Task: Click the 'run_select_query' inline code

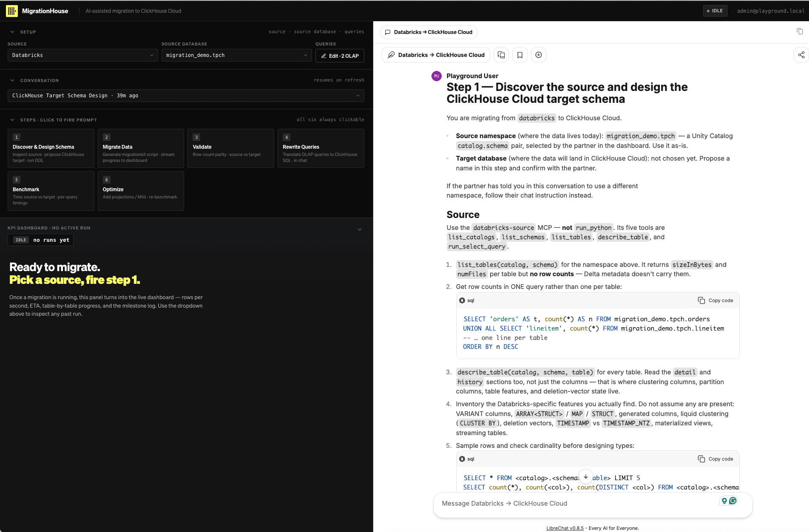Action: click(477, 246)
